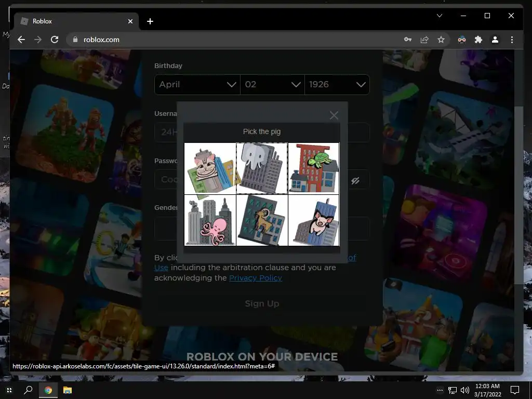Open the taskbar clock 12:03 AM

487,390
